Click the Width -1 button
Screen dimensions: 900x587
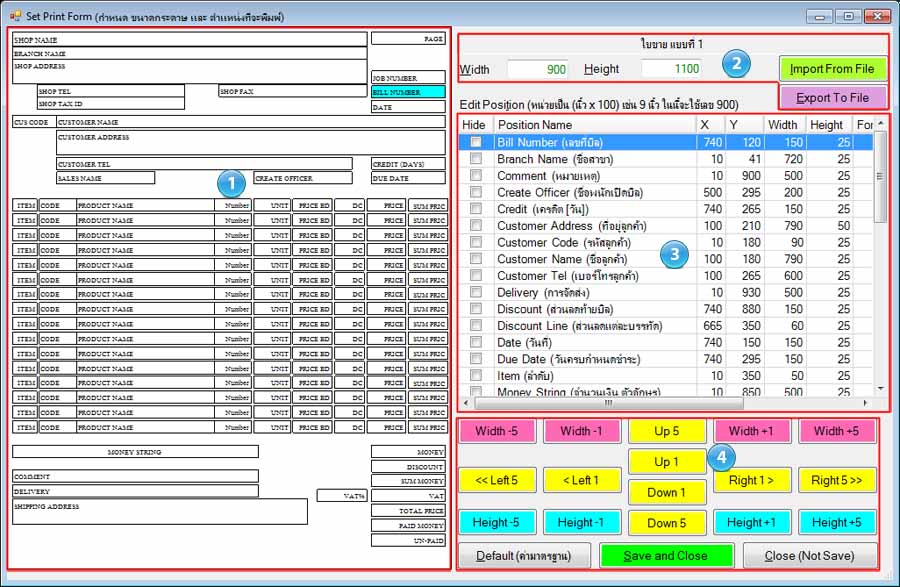coord(582,431)
